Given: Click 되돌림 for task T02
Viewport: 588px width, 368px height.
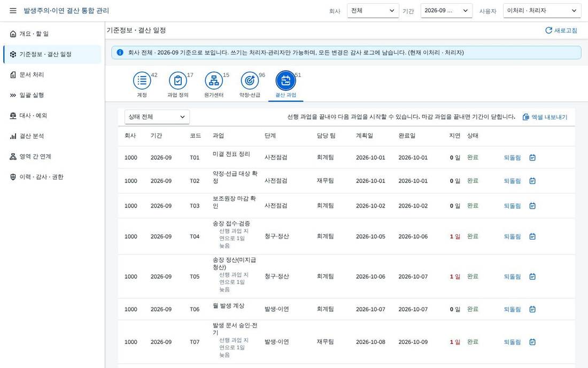Looking at the screenshot, I should tap(512, 181).
